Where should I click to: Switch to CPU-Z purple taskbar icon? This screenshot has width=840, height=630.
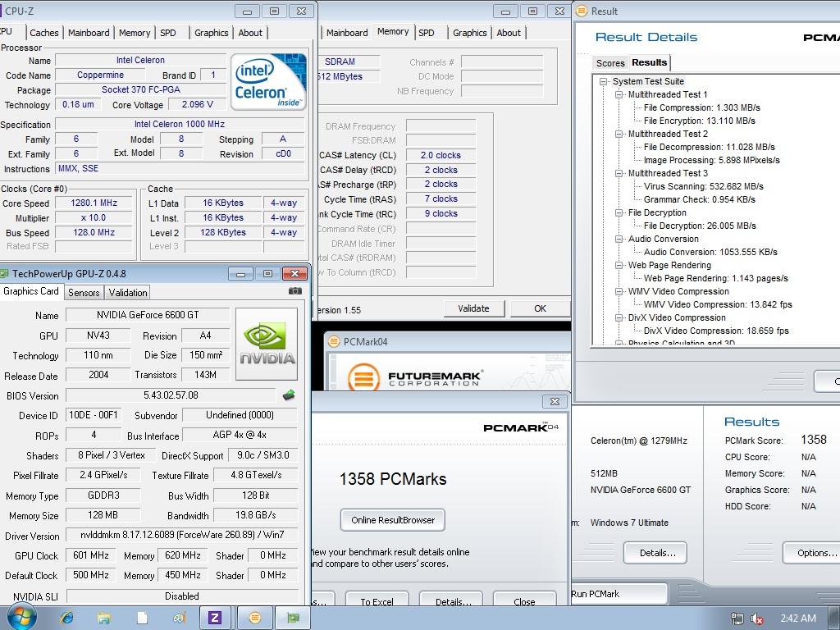point(215,618)
